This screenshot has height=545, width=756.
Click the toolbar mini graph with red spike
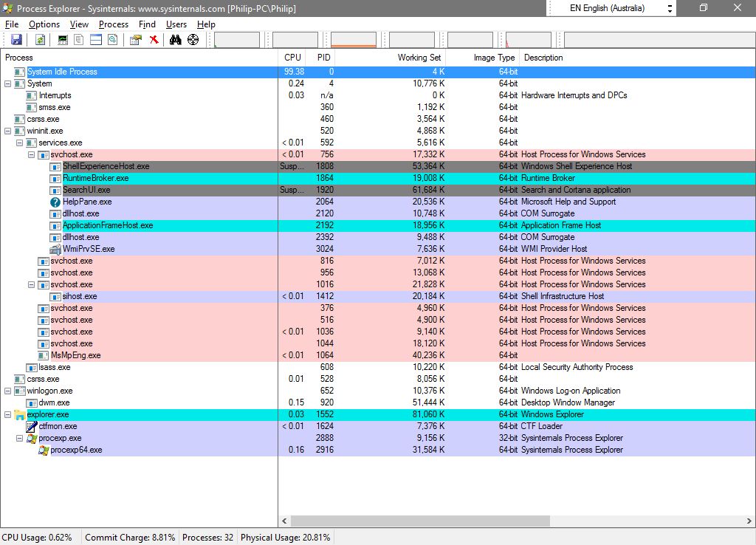(x=529, y=40)
